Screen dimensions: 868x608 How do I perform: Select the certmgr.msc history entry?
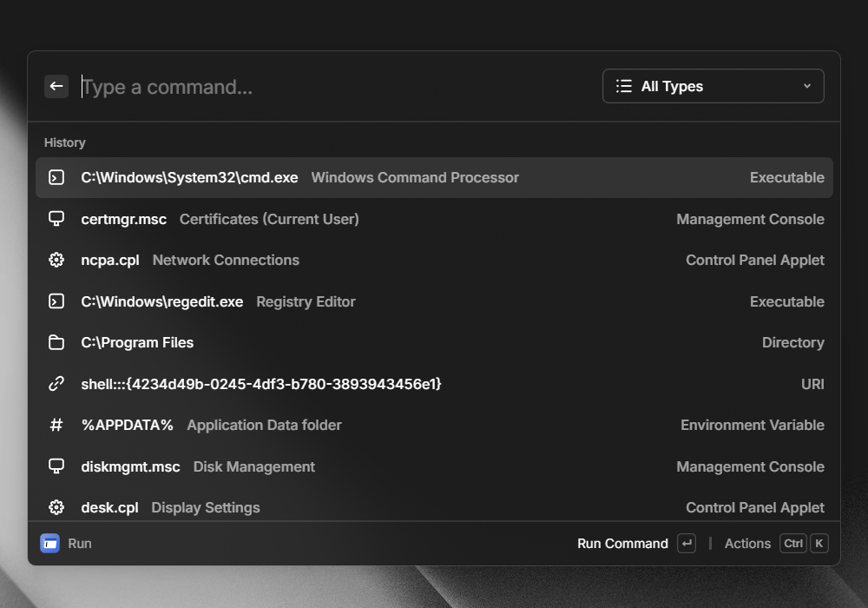coord(434,219)
